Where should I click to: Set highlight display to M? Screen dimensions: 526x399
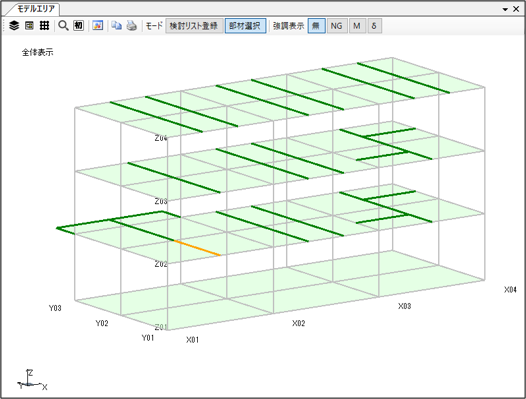pyautogui.click(x=357, y=26)
